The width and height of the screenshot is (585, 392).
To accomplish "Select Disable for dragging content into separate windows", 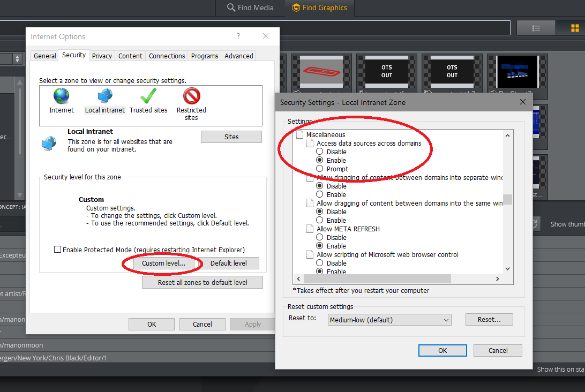I will point(320,186).
